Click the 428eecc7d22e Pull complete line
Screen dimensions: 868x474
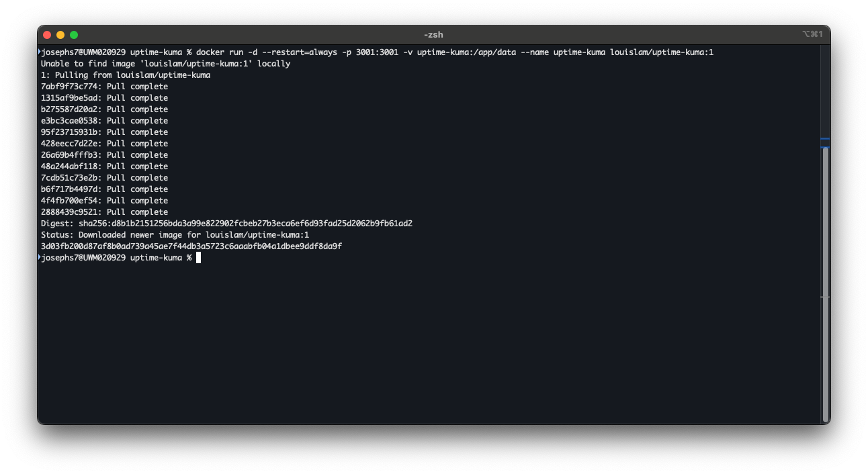104,144
